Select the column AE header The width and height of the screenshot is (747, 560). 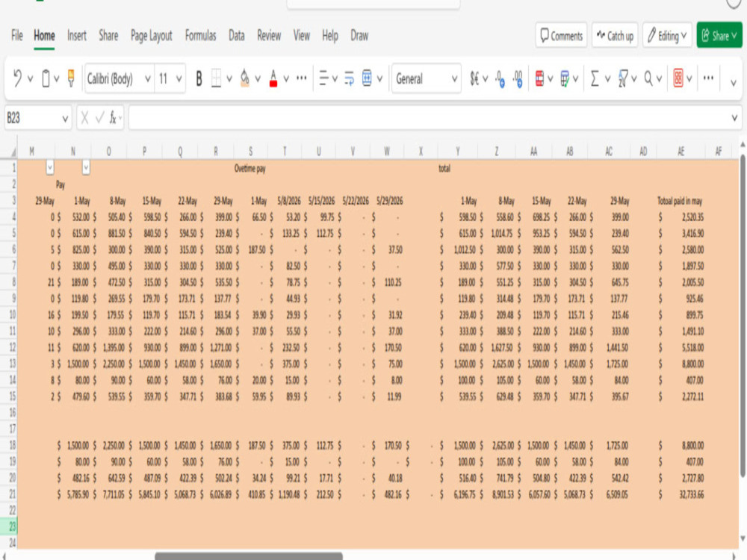tap(681, 152)
